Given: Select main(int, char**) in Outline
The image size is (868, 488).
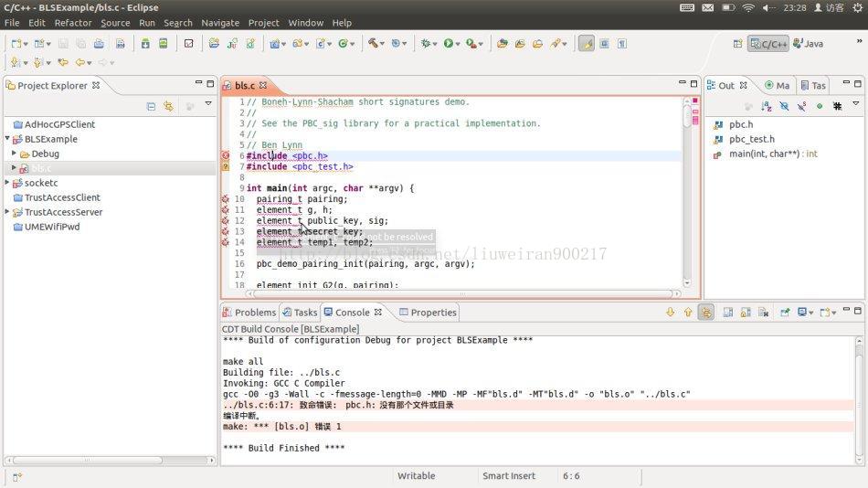Looking at the screenshot, I should 766,154.
